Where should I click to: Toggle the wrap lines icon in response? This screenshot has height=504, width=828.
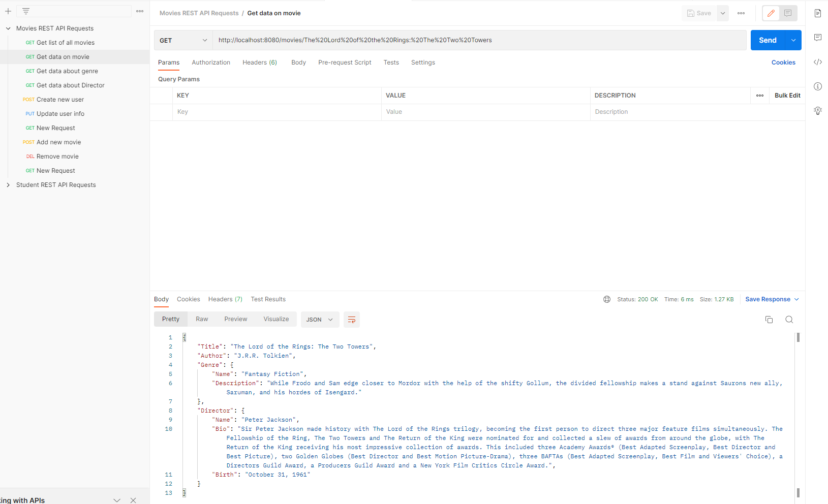pos(352,320)
